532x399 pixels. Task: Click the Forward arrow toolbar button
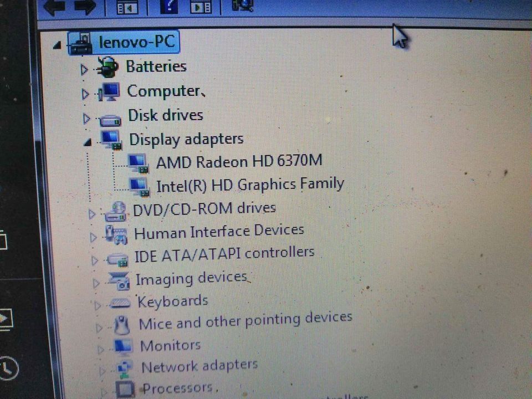click(85, 7)
